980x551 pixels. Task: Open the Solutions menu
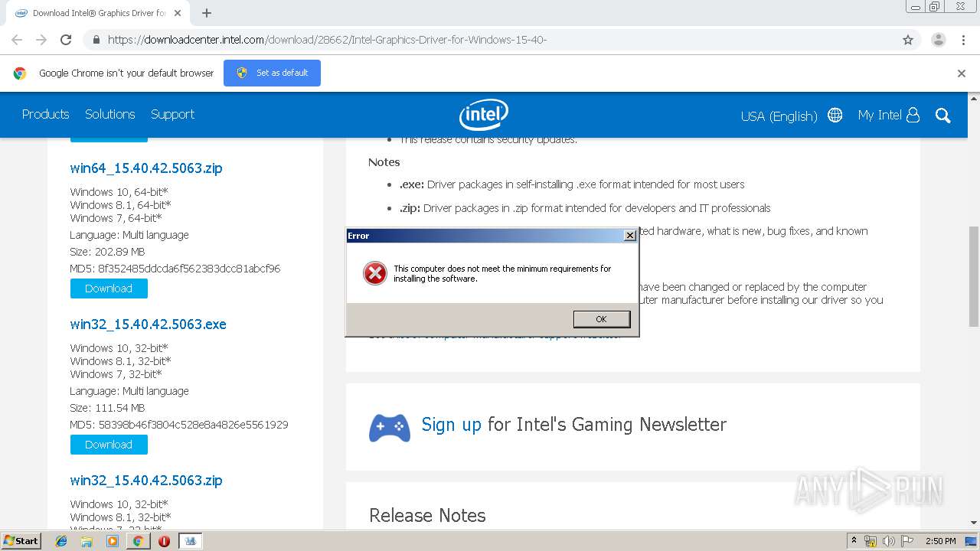coord(109,114)
